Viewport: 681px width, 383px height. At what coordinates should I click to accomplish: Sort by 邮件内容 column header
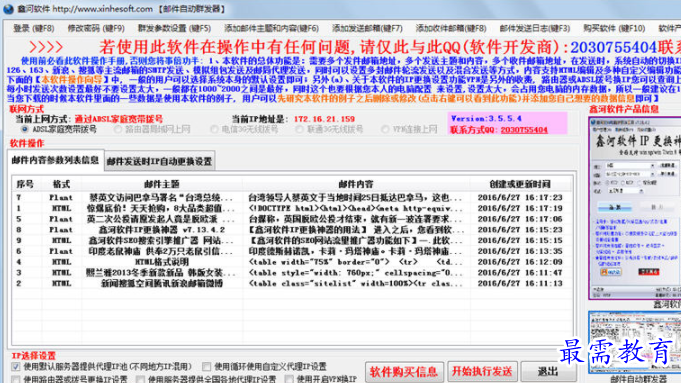click(356, 184)
